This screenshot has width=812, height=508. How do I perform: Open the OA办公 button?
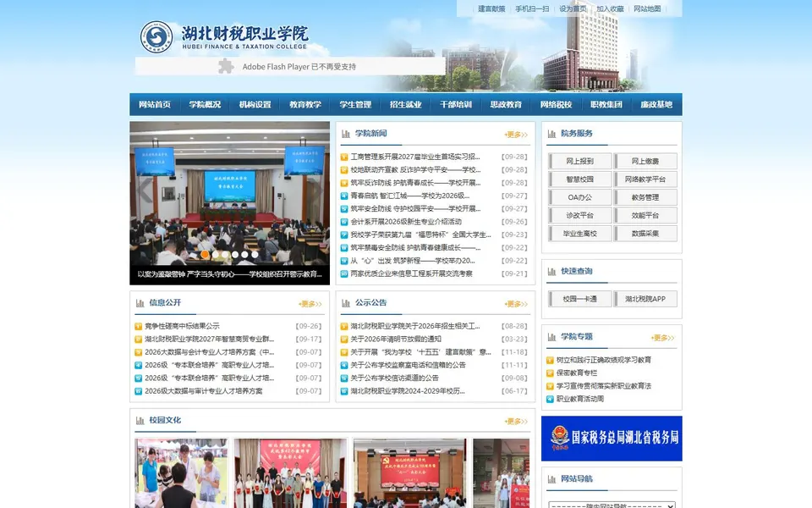pos(580,197)
